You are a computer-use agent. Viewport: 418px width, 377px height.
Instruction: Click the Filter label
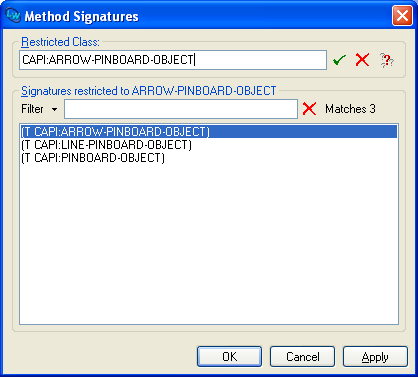point(32,109)
